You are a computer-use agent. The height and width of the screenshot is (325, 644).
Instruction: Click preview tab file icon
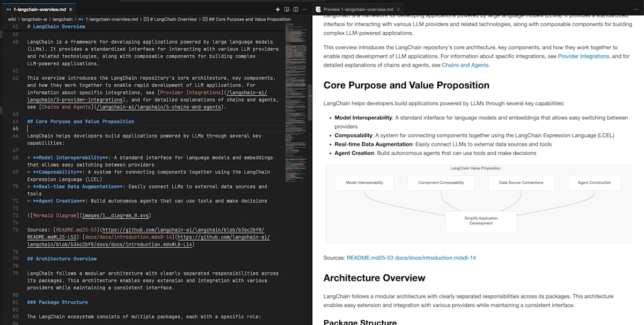coord(319,10)
